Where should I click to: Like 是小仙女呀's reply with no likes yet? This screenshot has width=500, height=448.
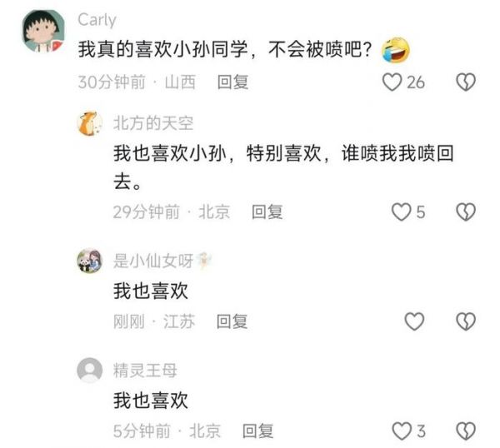(414, 321)
